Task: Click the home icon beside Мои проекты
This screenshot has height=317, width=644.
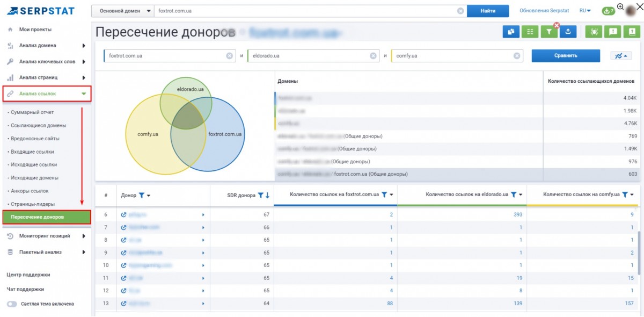Action: [x=10, y=30]
